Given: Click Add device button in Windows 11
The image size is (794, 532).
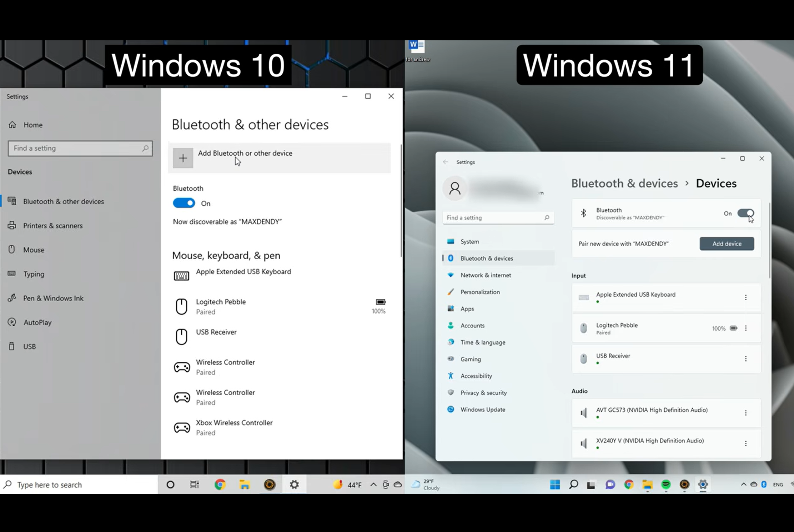Looking at the screenshot, I should (x=727, y=244).
